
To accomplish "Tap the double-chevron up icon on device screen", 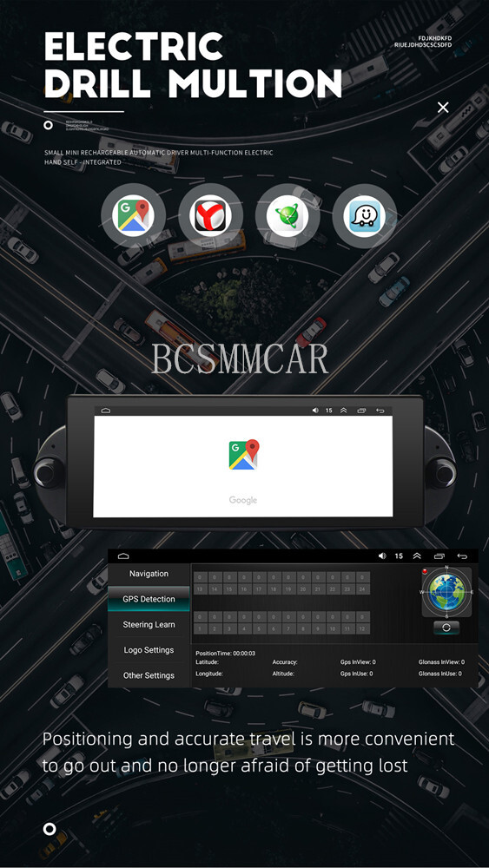I will point(343,411).
